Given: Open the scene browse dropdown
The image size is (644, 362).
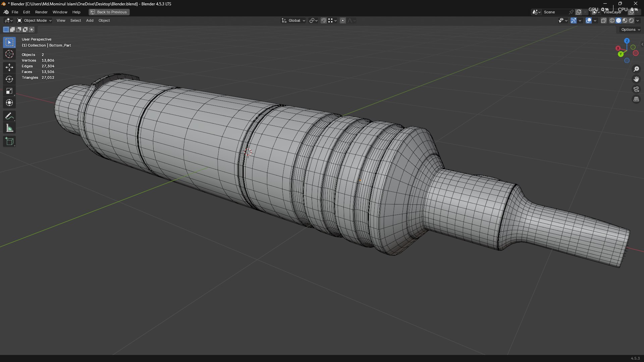Looking at the screenshot, I should coord(536,12).
